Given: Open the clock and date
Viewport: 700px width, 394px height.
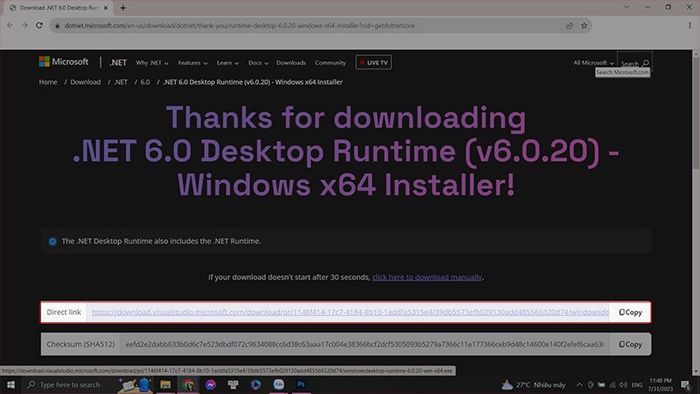Looking at the screenshot, I should tap(660, 385).
